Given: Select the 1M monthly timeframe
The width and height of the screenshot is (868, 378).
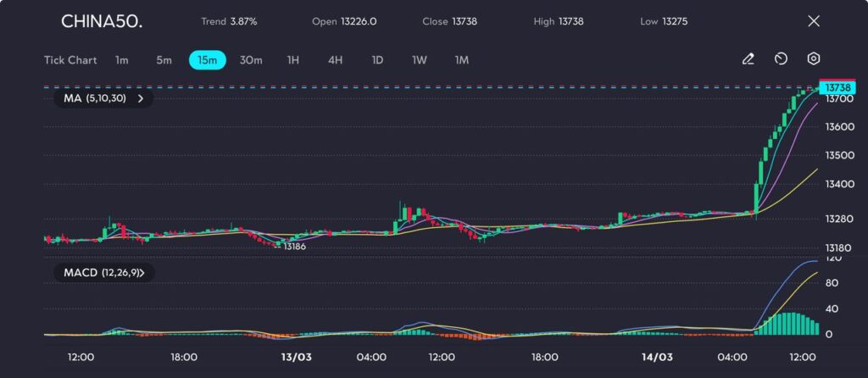Looking at the screenshot, I should [x=461, y=60].
